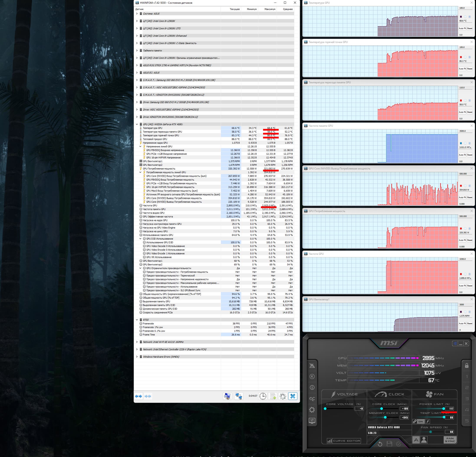Click the HWiNFO reset clock icon
Screen dimensions: 476x457
[x=263, y=396]
